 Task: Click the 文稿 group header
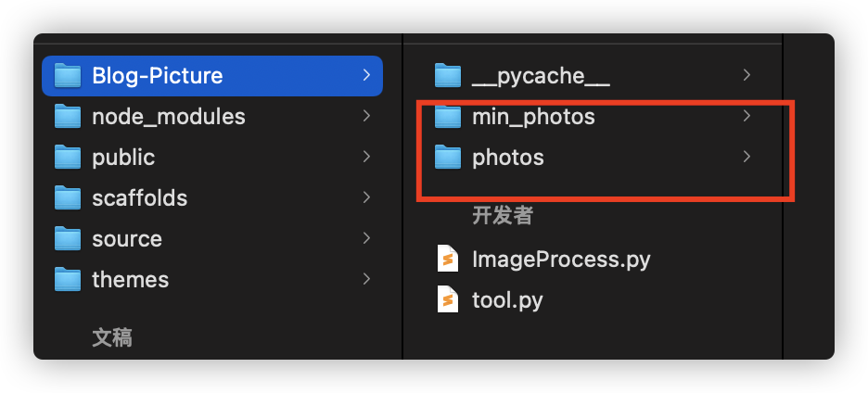point(112,337)
